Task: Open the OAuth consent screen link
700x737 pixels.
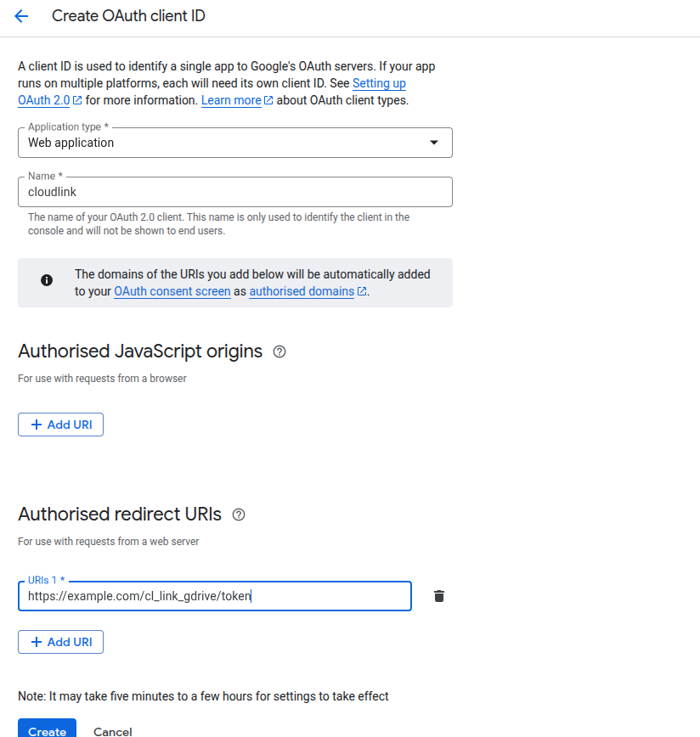Action: (172, 291)
